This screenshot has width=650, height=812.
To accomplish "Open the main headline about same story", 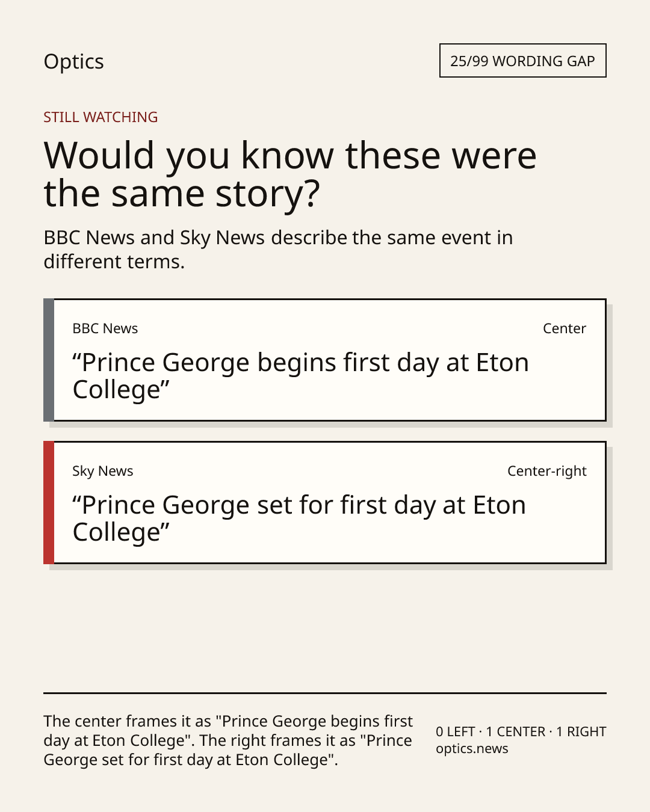I will pos(290,174).
